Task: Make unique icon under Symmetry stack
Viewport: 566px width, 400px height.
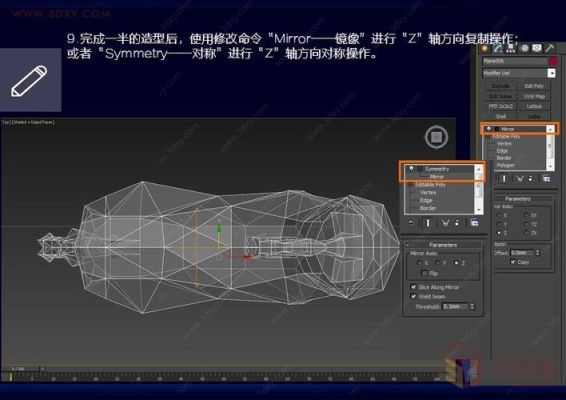Action: point(445,223)
